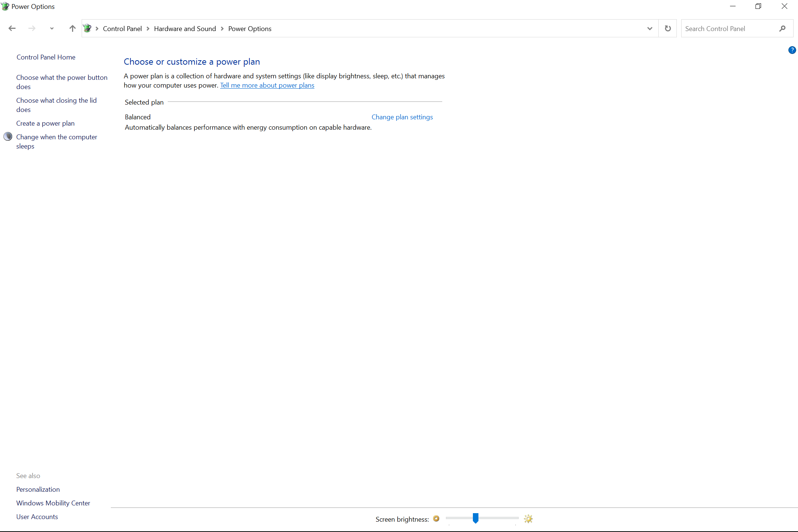
Task: Click the moon sleep icon in the sidebar
Action: (x=8, y=137)
